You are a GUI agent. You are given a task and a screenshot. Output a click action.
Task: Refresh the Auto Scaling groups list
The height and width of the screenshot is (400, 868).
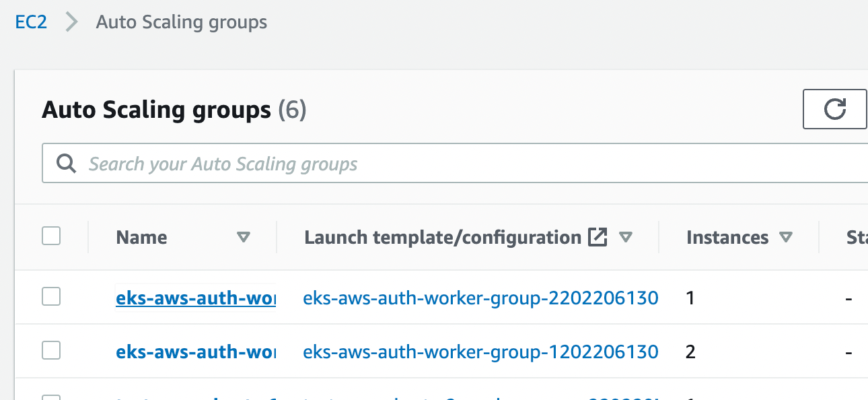(834, 108)
